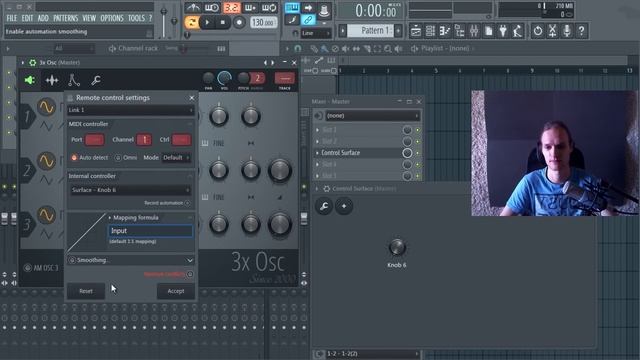Click Control Surface wrench settings button
This screenshot has height=360, width=640.
[x=324, y=206]
